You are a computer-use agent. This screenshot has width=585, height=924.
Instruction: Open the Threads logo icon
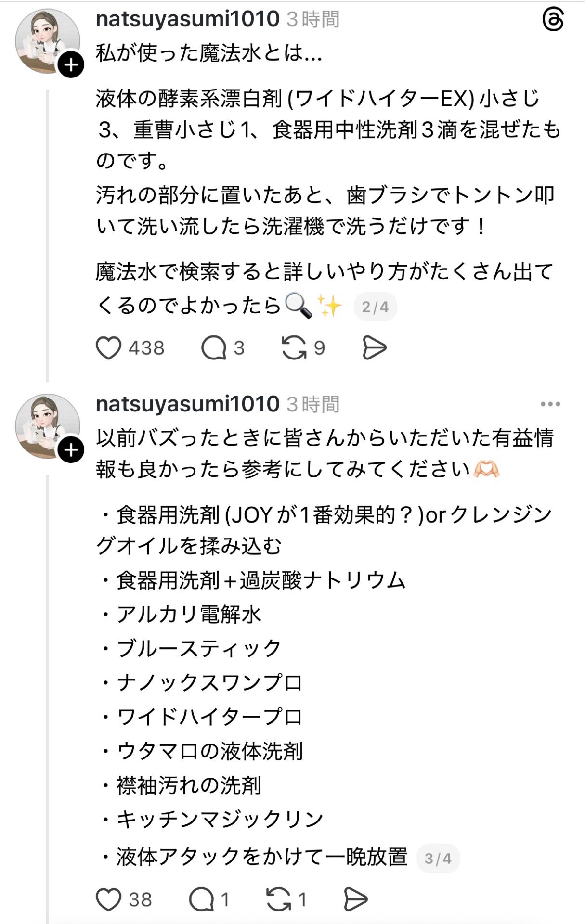point(553,21)
